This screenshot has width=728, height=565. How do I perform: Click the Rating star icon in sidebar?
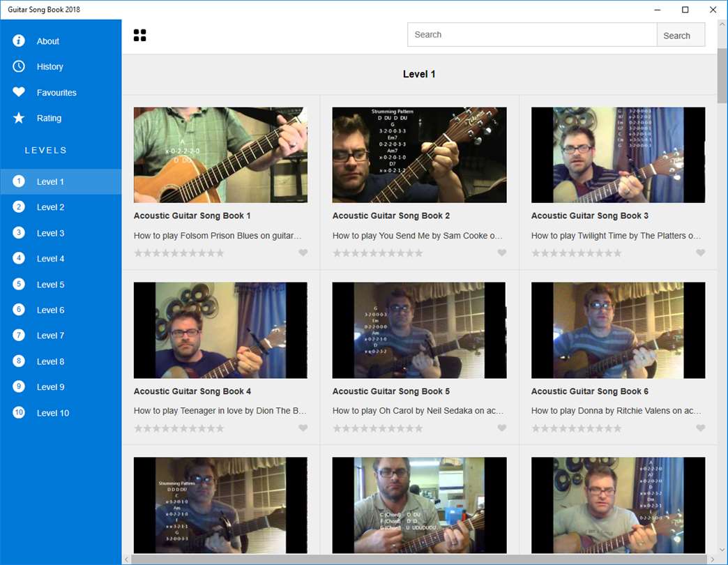pos(19,118)
